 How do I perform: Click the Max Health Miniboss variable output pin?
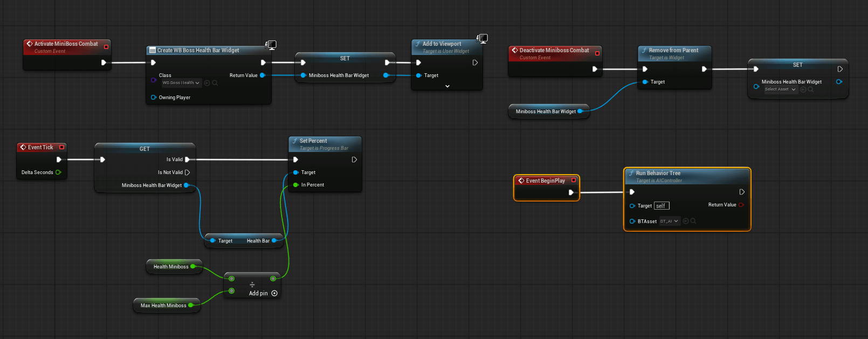tap(191, 305)
